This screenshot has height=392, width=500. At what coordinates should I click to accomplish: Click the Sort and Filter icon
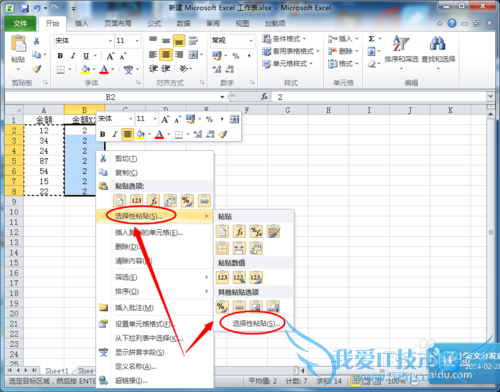point(401,44)
